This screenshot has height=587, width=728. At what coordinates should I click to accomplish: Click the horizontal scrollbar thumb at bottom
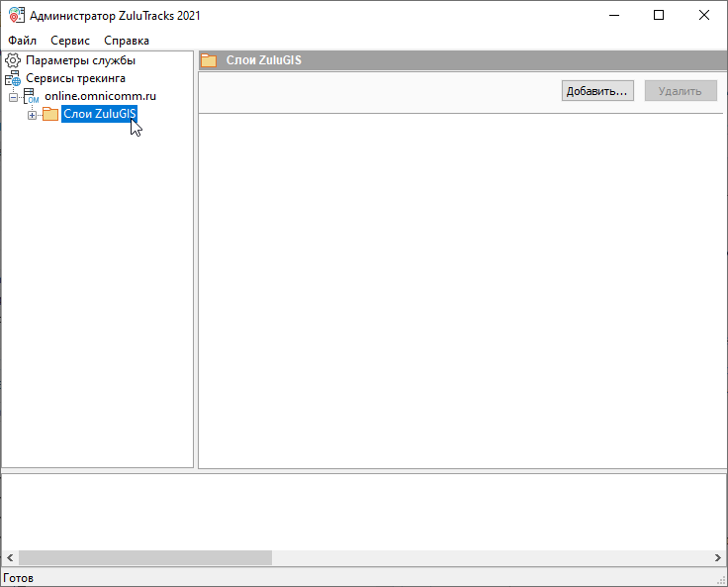[144, 558]
